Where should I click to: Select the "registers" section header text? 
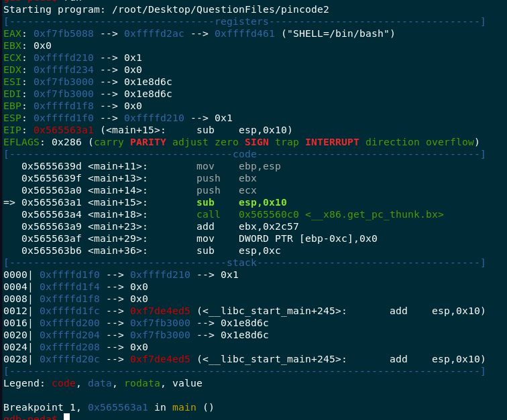[x=241, y=21]
